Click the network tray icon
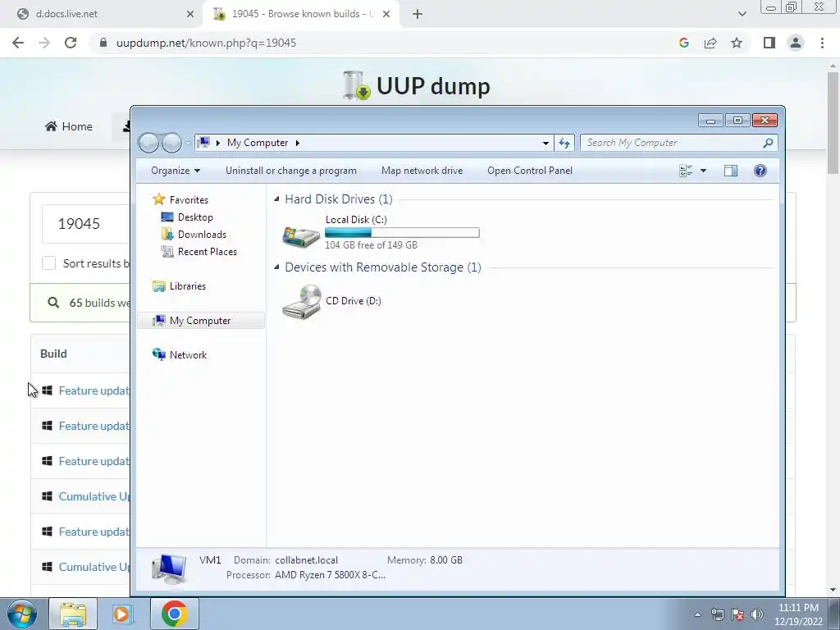Image resolution: width=840 pixels, height=630 pixels. tap(717, 614)
